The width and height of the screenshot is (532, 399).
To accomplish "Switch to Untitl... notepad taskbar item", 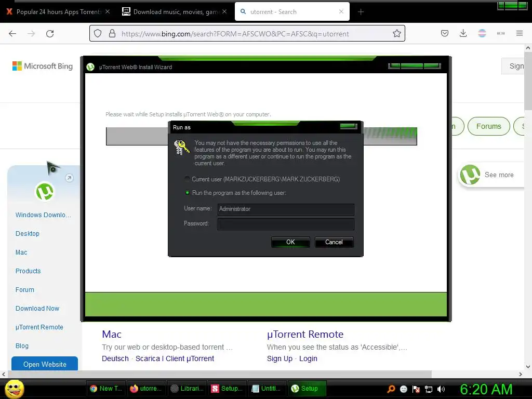I will (x=268, y=389).
